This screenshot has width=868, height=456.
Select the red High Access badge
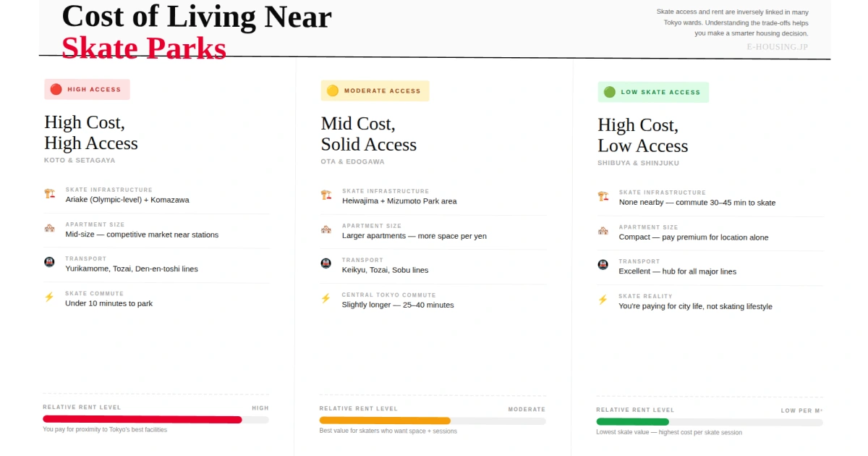point(87,90)
